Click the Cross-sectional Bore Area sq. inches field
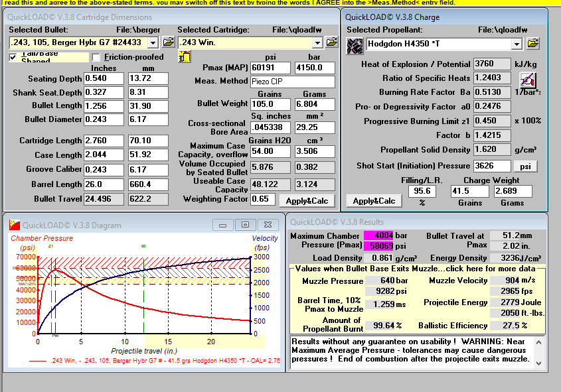Image resolution: width=561 pixels, height=392 pixels. (270, 127)
